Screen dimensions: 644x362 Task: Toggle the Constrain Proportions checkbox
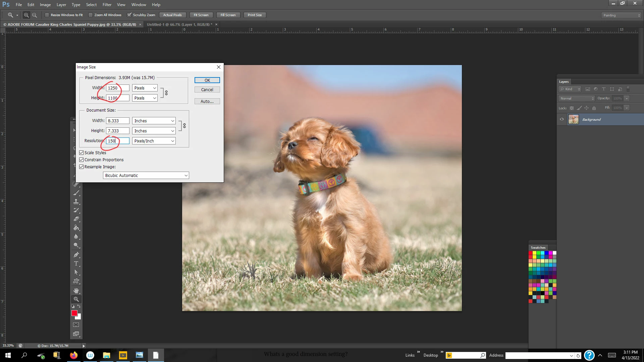pos(82,160)
